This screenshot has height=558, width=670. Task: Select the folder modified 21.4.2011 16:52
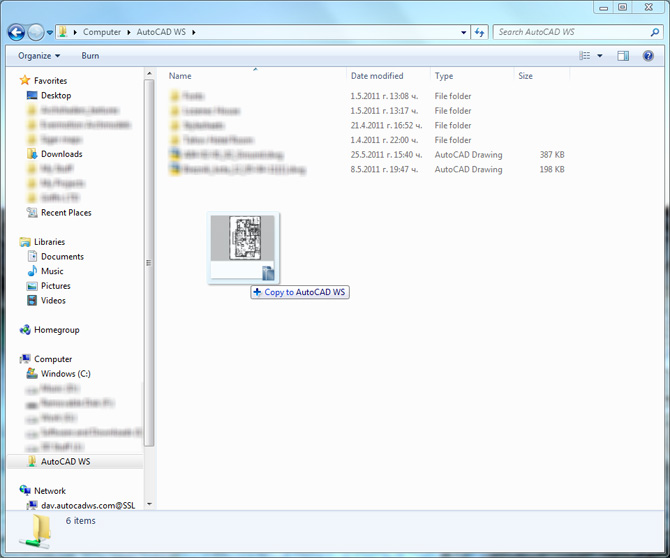(x=367, y=125)
